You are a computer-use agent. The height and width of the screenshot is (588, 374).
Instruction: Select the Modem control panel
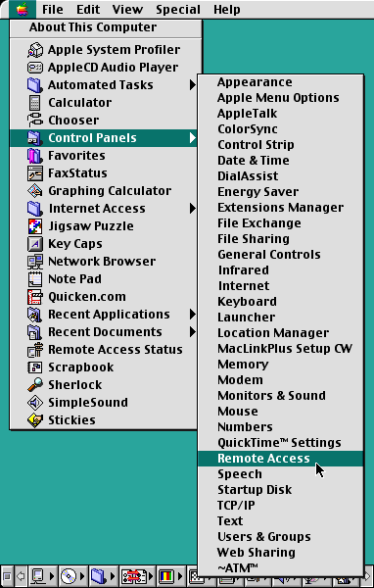281,380
